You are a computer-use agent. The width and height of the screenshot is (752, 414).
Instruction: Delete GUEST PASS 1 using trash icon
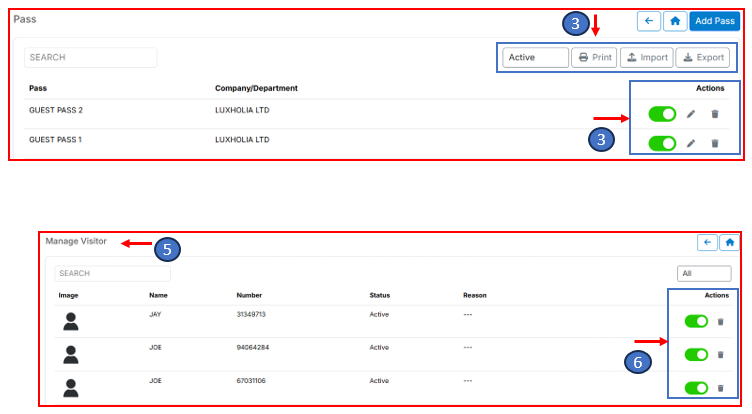714,143
